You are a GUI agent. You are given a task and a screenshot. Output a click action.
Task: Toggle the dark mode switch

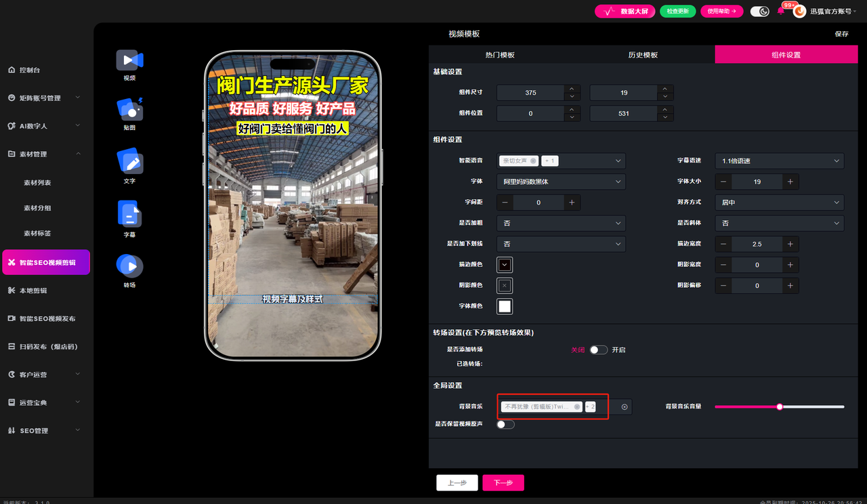click(760, 11)
